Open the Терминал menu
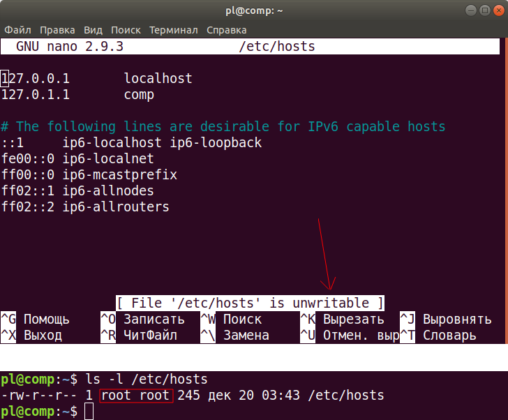The image size is (508, 420). tap(174, 30)
